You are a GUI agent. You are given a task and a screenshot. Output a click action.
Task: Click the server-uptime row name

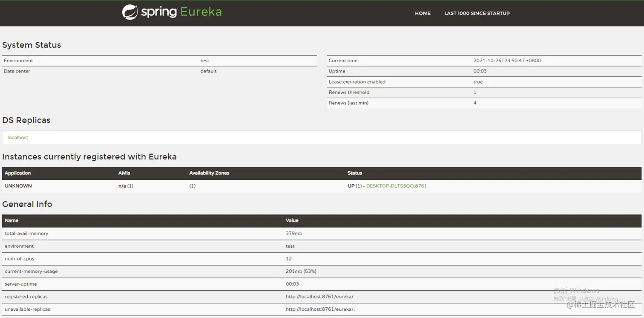point(21,284)
